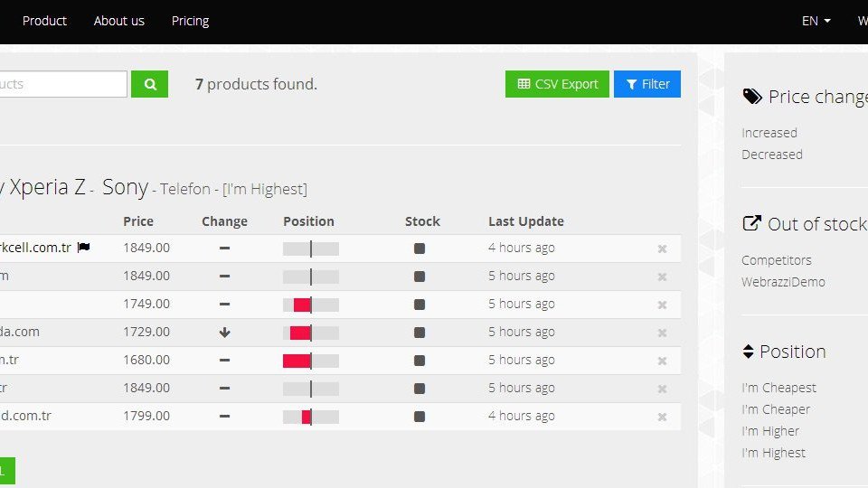The image size is (868, 488).
Task: Click the down arrow change indicator
Action: [x=224, y=333]
